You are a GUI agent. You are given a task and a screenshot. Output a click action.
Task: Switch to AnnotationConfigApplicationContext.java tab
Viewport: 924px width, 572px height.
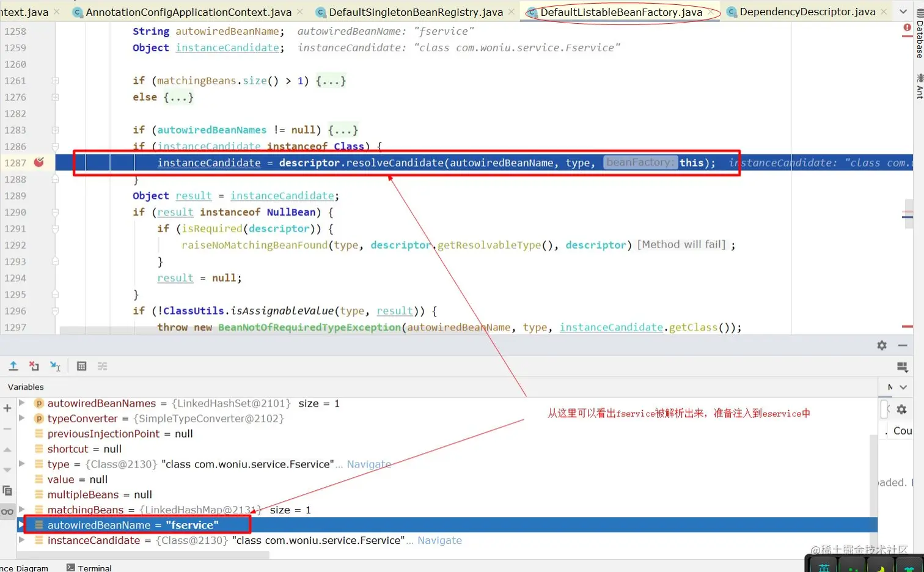point(188,12)
